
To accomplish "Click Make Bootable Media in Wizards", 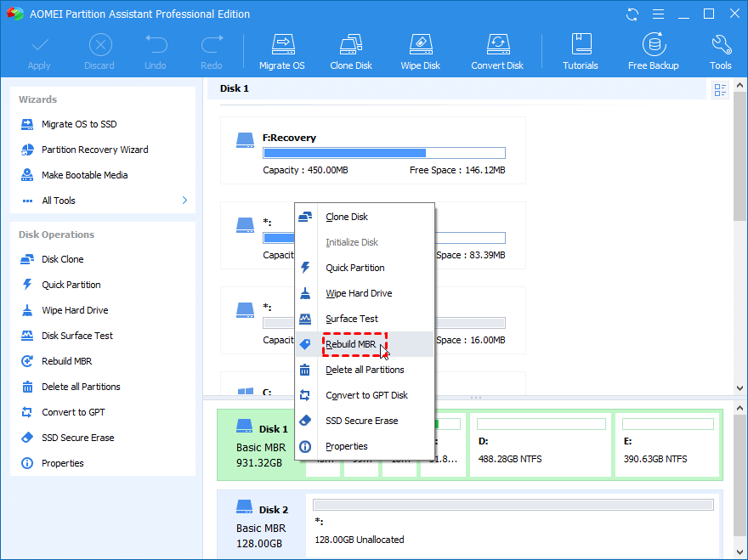I will pyautogui.click(x=84, y=175).
